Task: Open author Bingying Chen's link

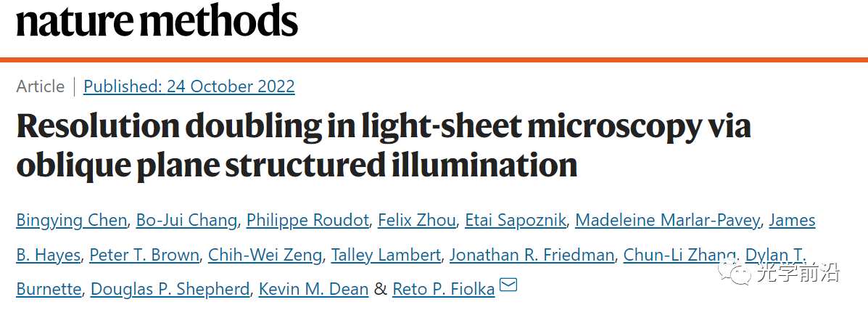Action: (71, 221)
